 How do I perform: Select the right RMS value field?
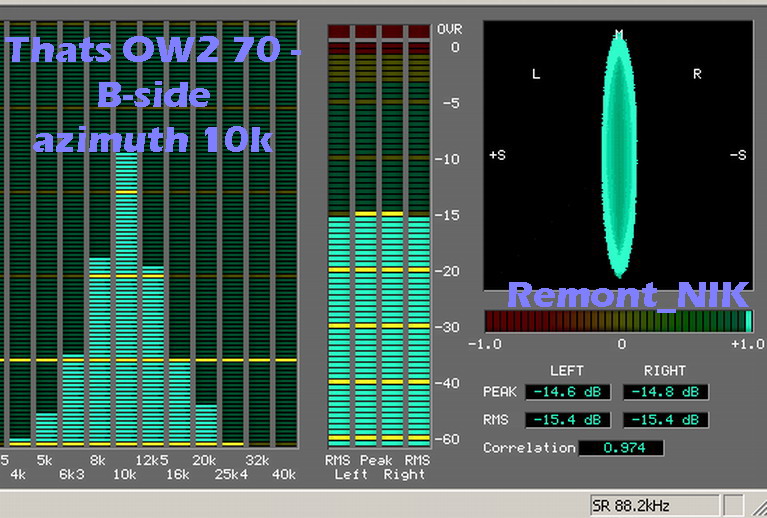point(665,420)
